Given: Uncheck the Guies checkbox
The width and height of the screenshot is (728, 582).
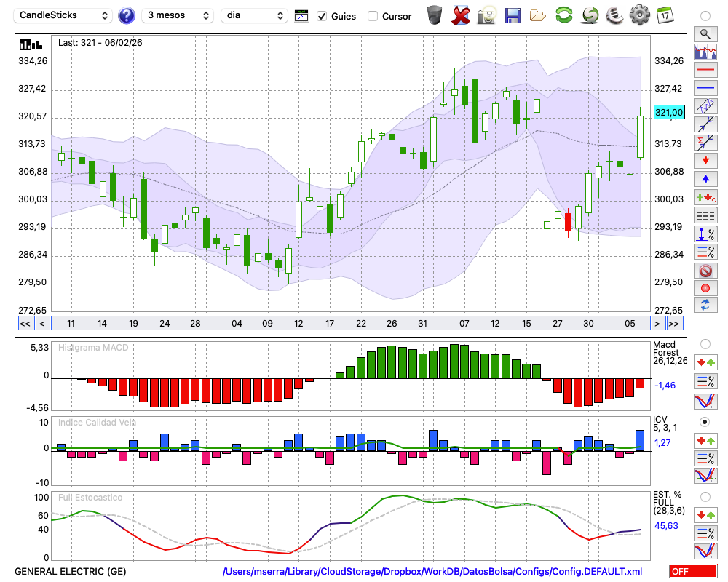Looking at the screenshot, I should click(323, 16).
